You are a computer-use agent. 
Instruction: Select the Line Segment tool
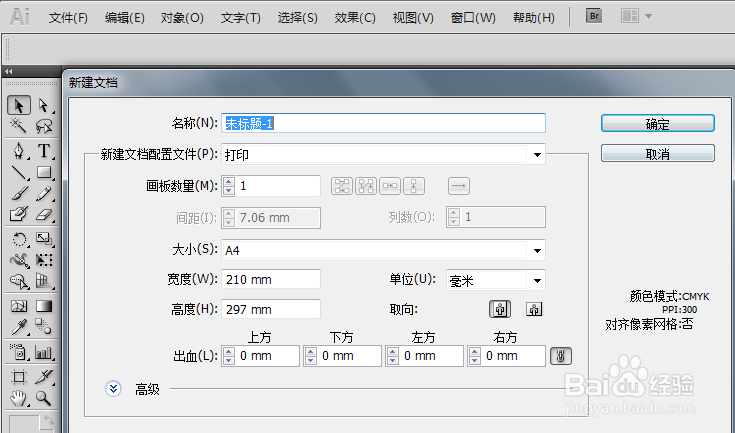coord(19,172)
